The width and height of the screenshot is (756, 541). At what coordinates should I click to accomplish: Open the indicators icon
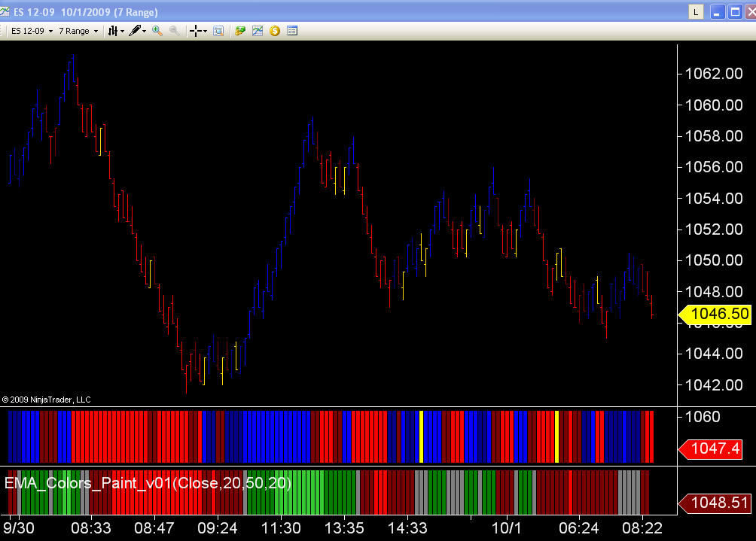pyautogui.click(x=258, y=31)
